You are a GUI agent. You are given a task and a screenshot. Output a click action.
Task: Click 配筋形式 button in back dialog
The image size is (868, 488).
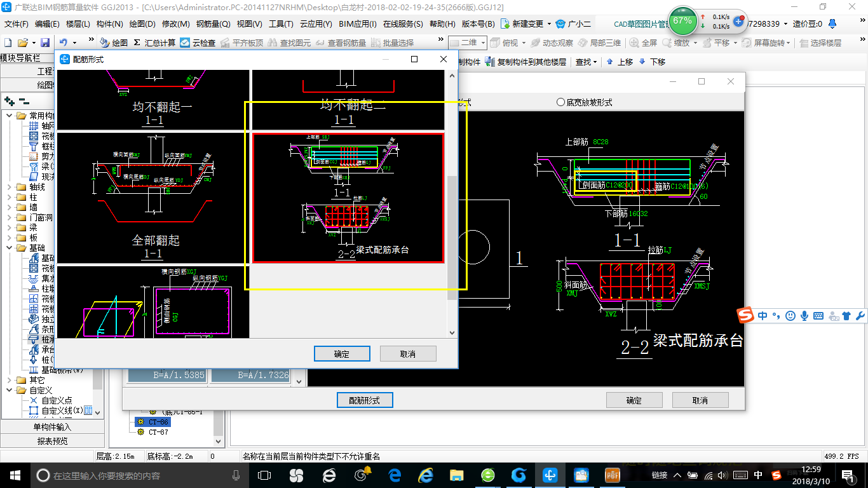(x=365, y=400)
